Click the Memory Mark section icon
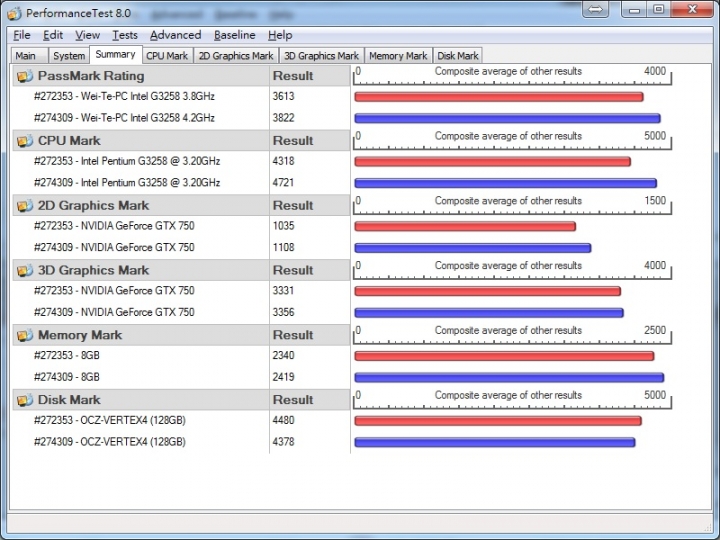The height and width of the screenshot is (540, 720). pos(25,335)
